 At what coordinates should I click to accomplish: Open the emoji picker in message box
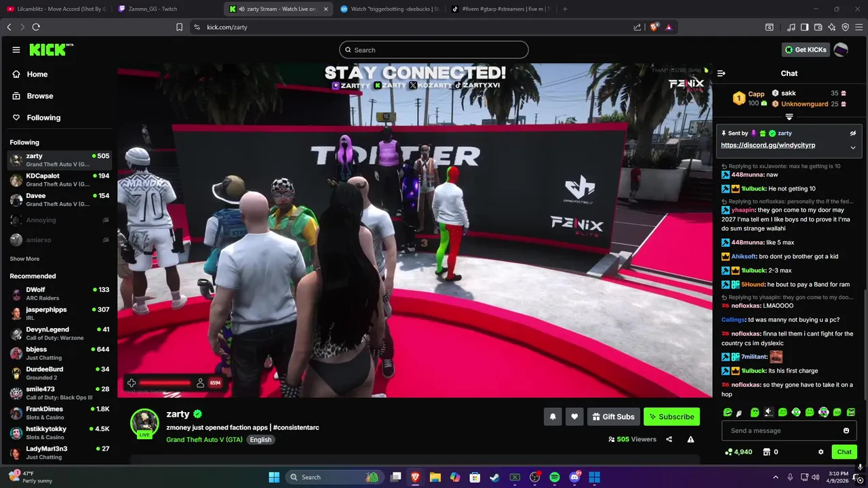click(846, 430)
